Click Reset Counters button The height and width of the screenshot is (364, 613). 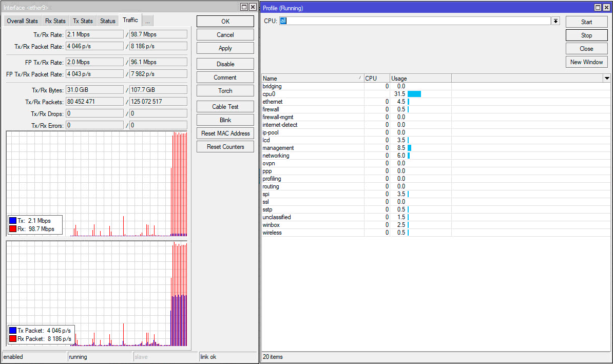225,147
